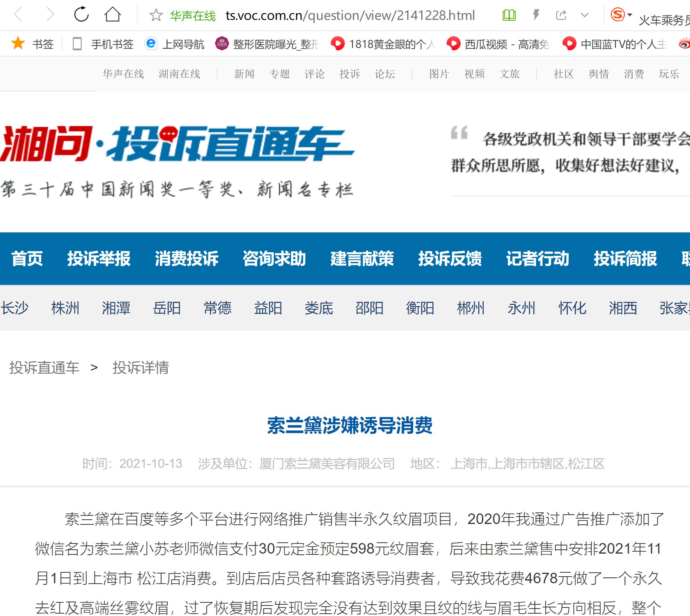690x616 pixels.
Task: Open 整形医院曝光 bookmark
Action: pyautogui.click(x=268, y=44)
